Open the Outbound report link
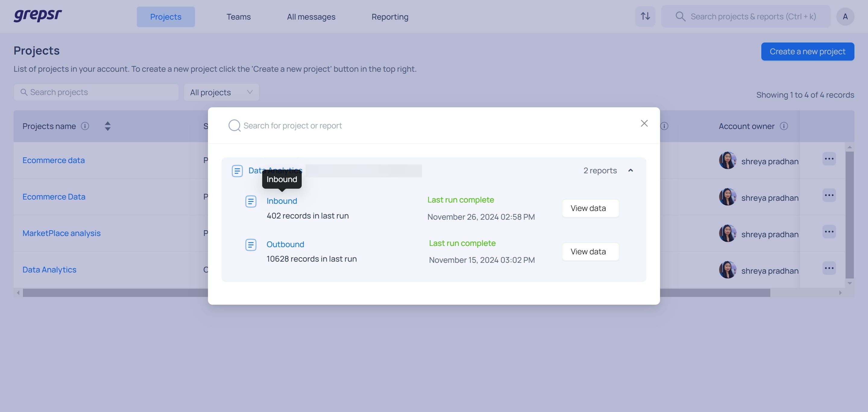This screenshot has height=412, width=868. [285, 244]
